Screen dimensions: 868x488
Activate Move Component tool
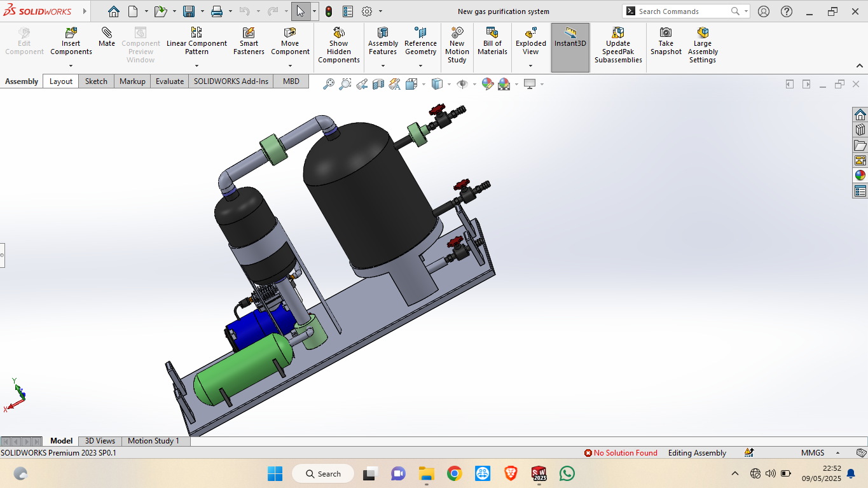(290, 41)
